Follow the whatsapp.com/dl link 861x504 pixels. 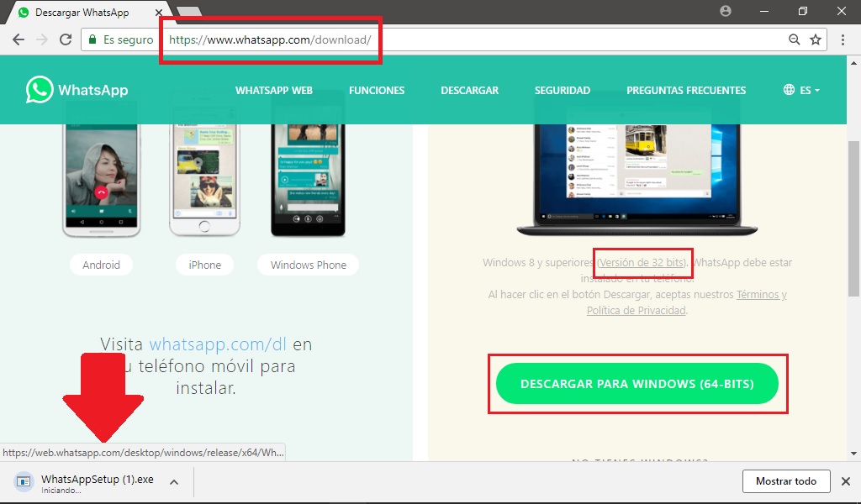[x=218, y=344]
